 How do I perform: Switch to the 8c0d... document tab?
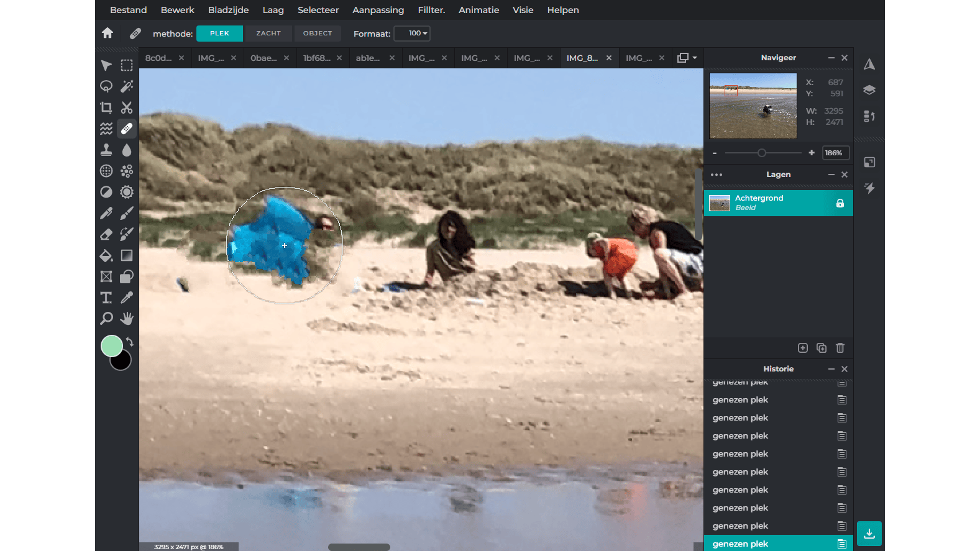tap(158, 58)
